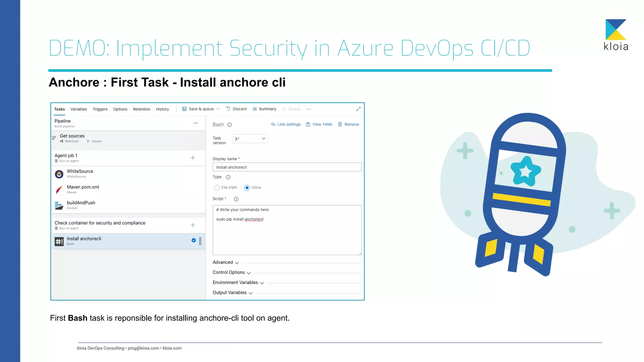Expand the Advanced section

click(226, 262)
